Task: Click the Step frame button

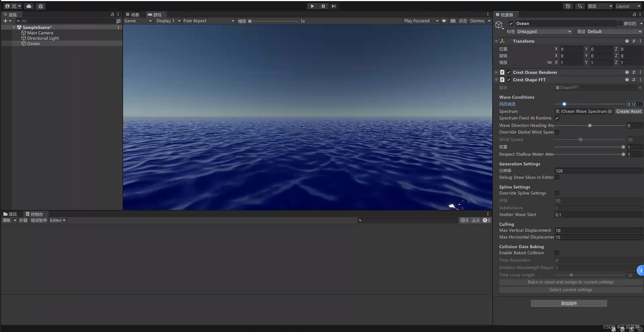Action: [334, 6]
